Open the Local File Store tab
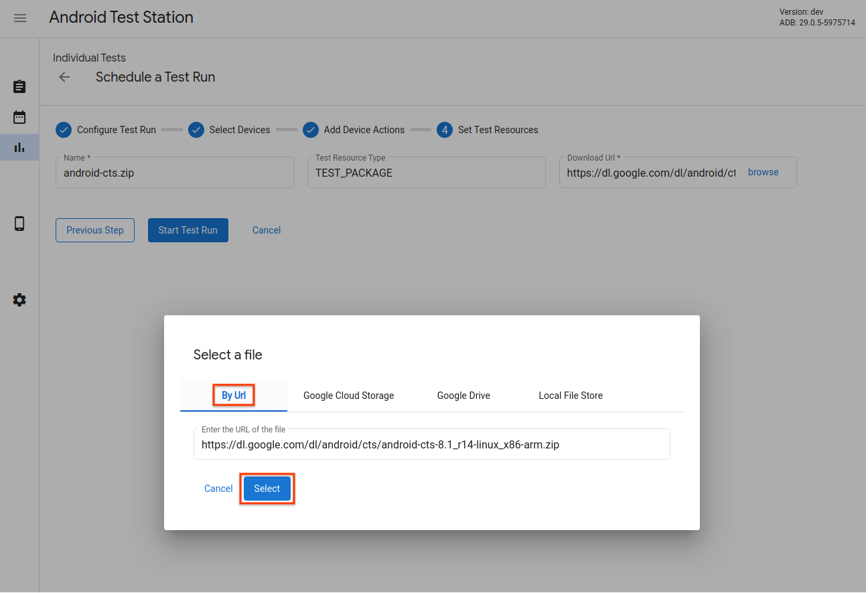 [571, 395]
